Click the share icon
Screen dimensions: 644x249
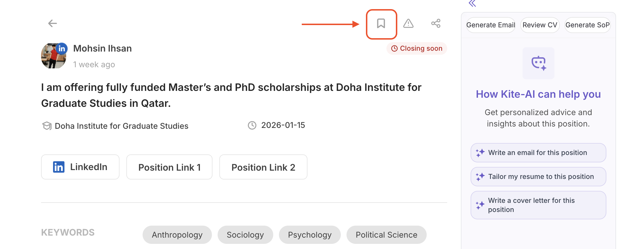click(436, 23)
